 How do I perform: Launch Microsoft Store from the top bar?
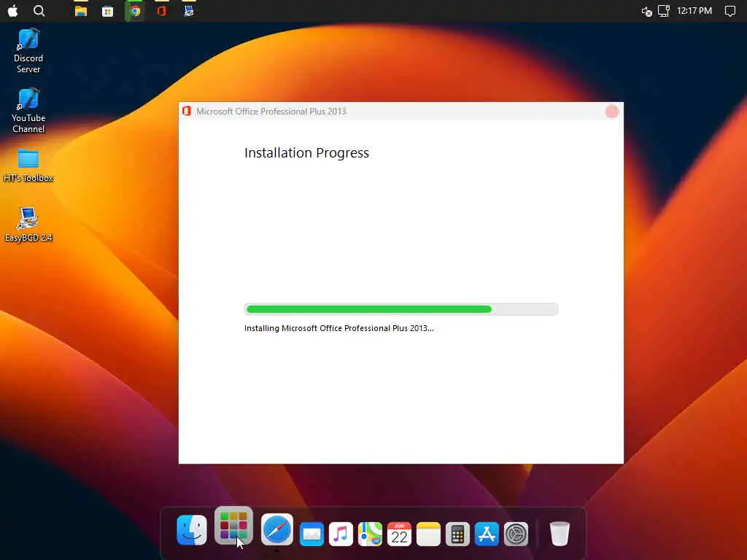pyautogui.click(x=108, y=11)
